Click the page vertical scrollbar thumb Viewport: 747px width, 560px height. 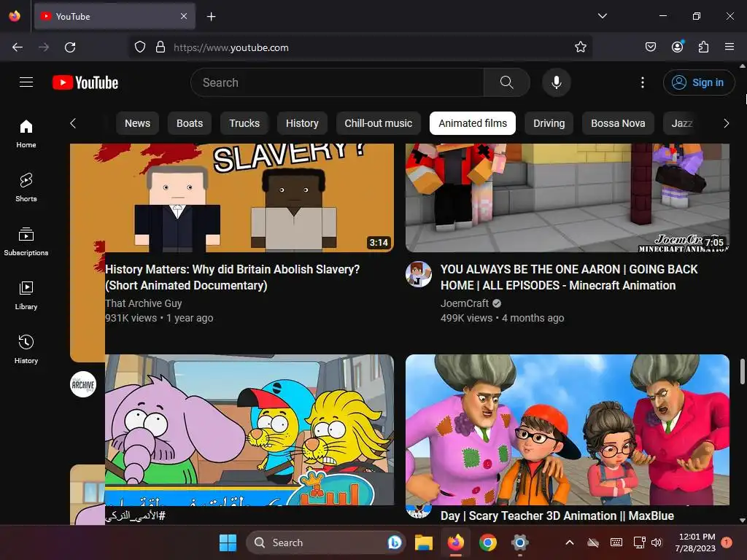tap(742, 371)
